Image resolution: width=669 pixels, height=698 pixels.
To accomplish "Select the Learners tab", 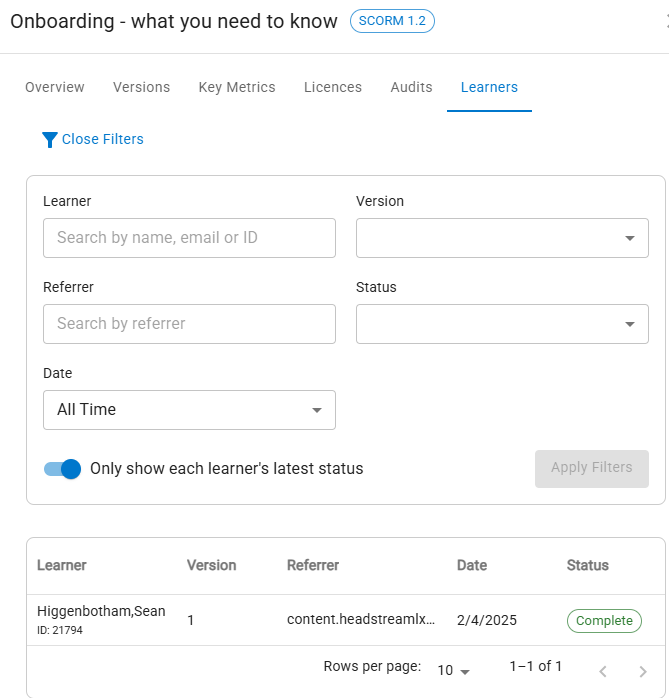I will pos(489,87).
